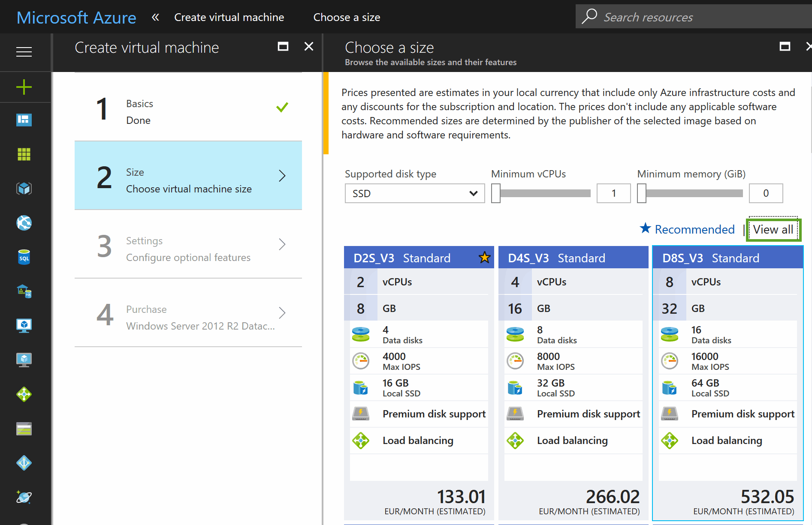Click the Minimum memory slider handle
The image size is (812, 525).
coord(642,193)
